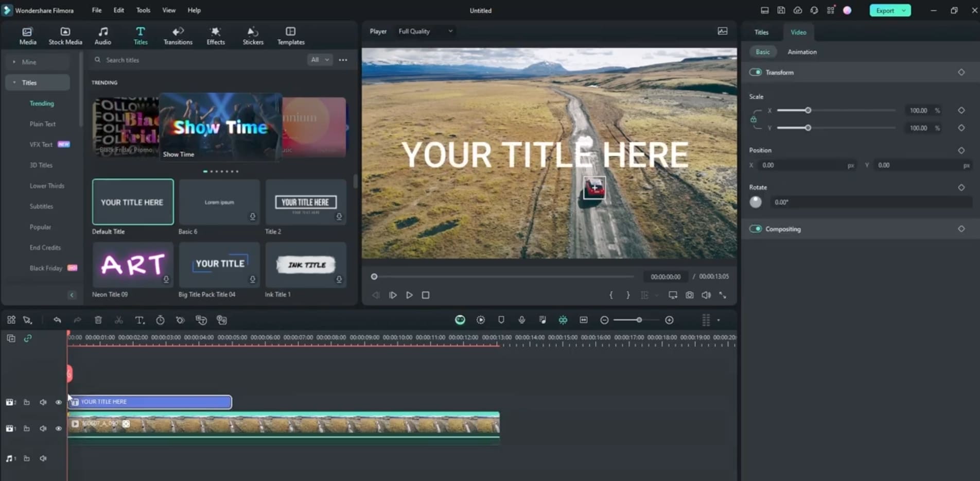Open the timeline layout options dropdown
Viewport: 980px width, 481px height.
(719, 320)
